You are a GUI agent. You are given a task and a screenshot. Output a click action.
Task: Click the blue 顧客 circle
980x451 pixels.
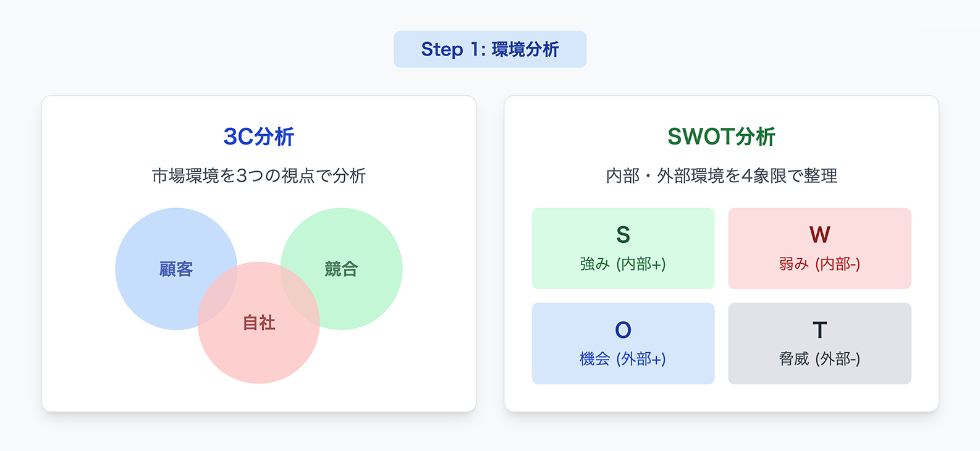point(154,247)
